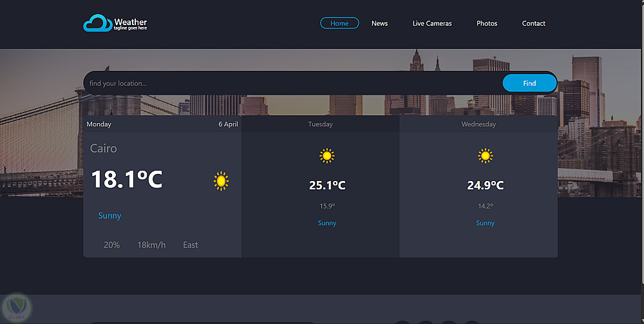The width and height of the screenshot is (644, 324).
Task: Click the 20% value
Action: (x=111, y=245)
